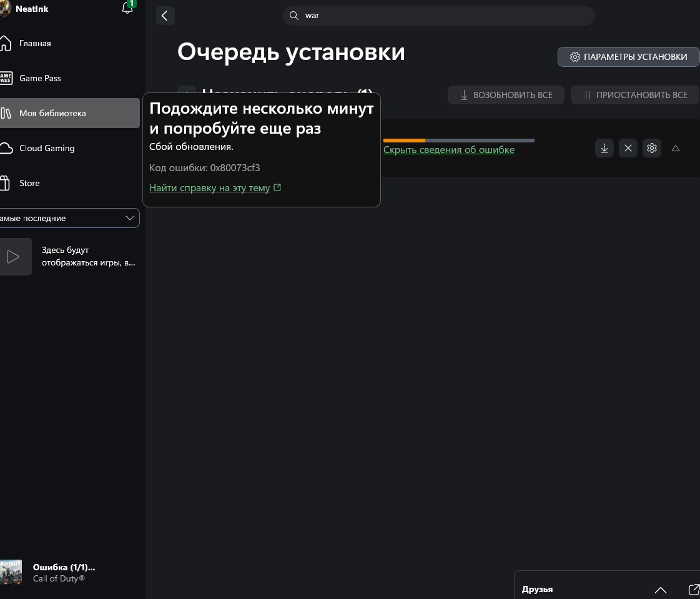Screen dimensions: 700x599
Task: Click the Cloud Gaming cloud icon
Action: (x=6, y=148)
